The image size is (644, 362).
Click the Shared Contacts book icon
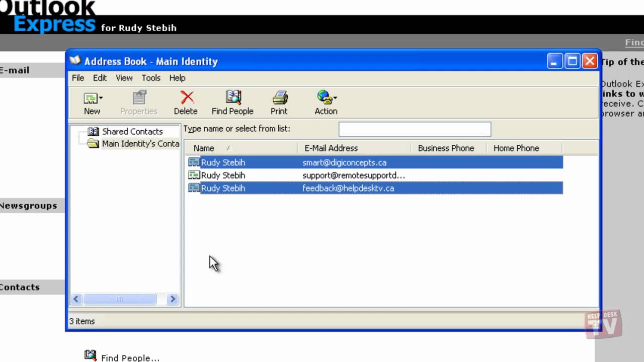click(93, 131)
